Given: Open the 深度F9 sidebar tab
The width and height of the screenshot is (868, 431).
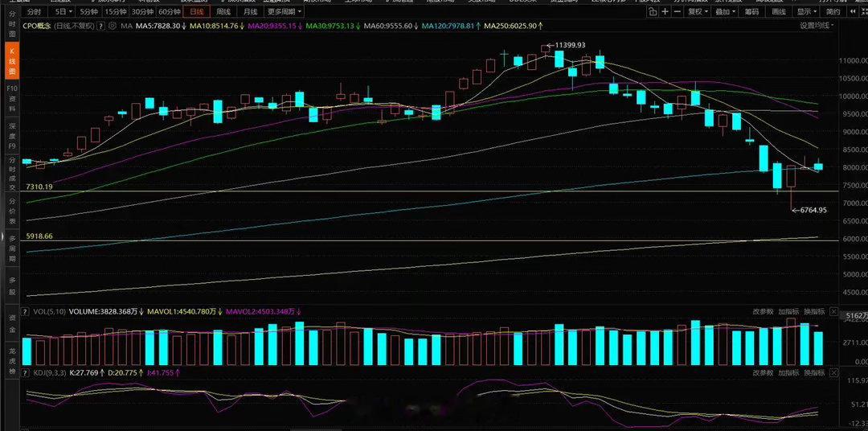Looking at the screenshot, I should (x=11, y=134).
